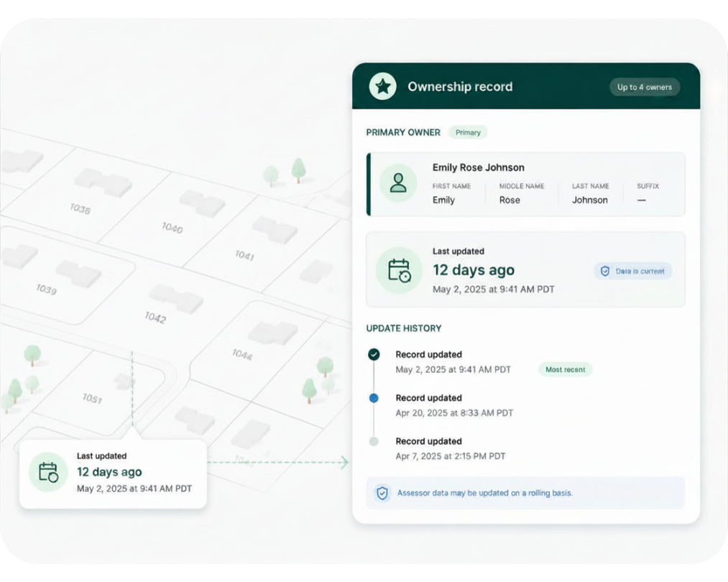Click '12 days ago' in the ownership panel
728x582 pixels.
coord(474,269)
